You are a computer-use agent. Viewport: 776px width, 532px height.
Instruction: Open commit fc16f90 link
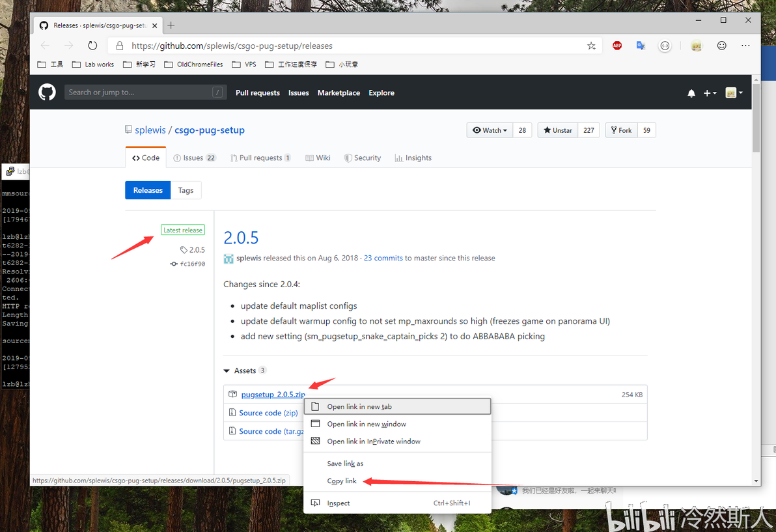coord(188,264)
